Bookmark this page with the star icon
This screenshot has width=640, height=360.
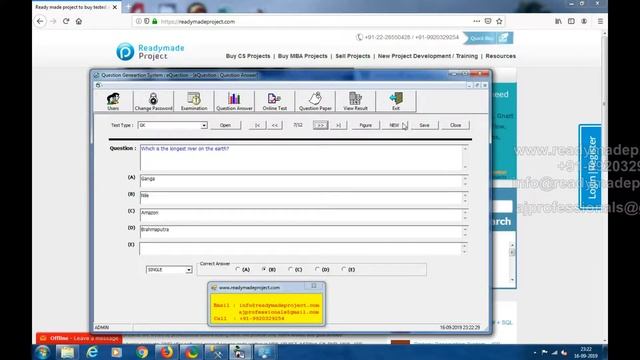tap(499, 21)
